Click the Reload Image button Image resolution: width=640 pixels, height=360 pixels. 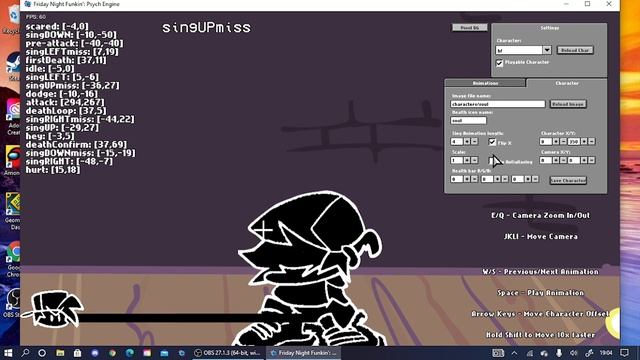[x=568, y=104]
